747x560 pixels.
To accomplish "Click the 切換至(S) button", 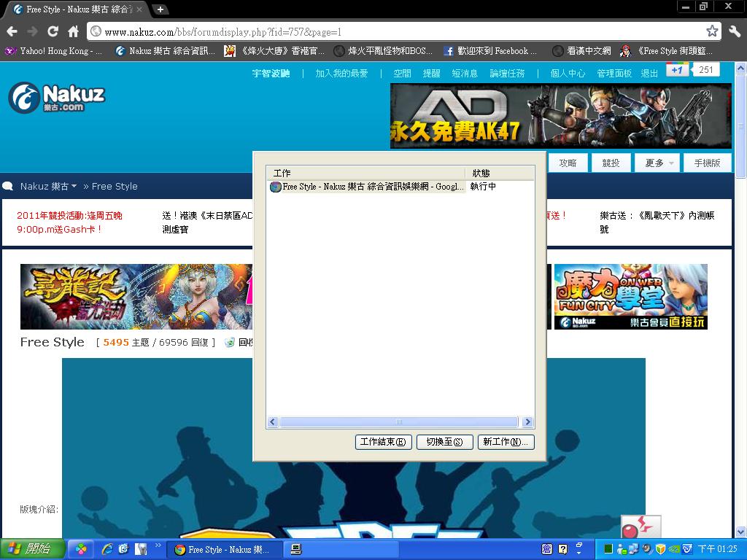I will tap(444, 442).
